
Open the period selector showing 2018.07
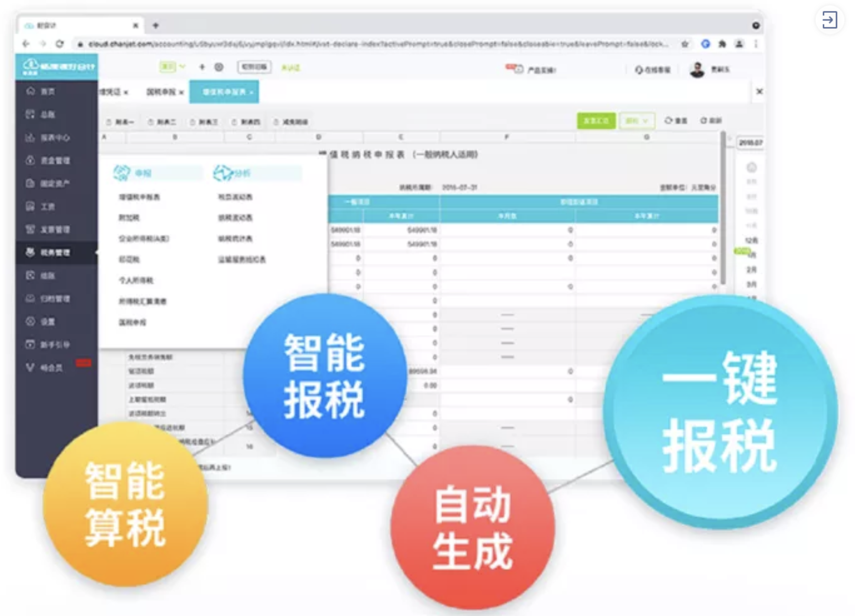(750, 143)
